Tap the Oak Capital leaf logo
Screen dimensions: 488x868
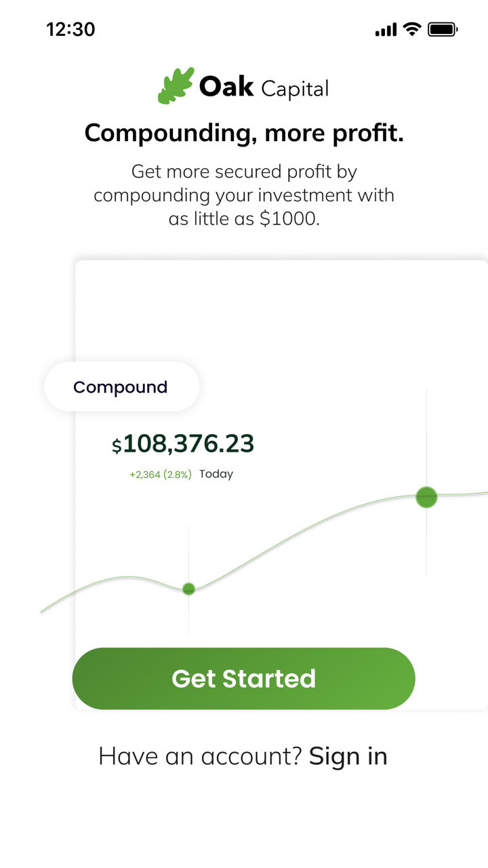coord(176,86)
